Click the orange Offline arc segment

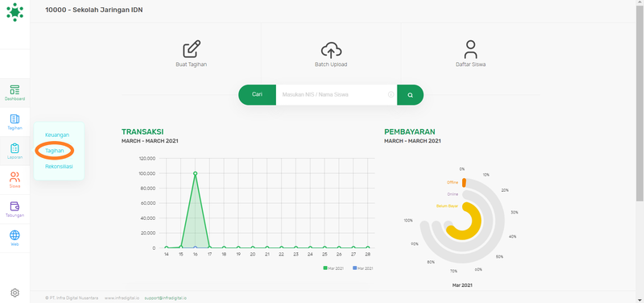464,183
